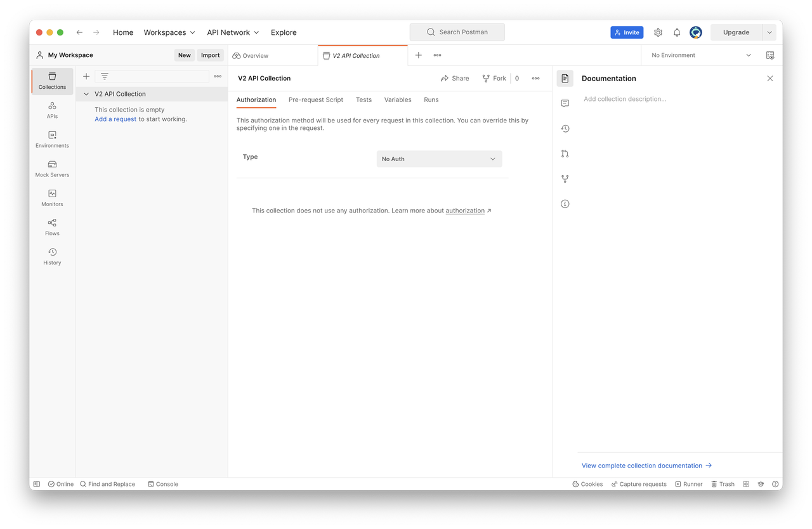Open the Environments sidebar section

point(52,140)
